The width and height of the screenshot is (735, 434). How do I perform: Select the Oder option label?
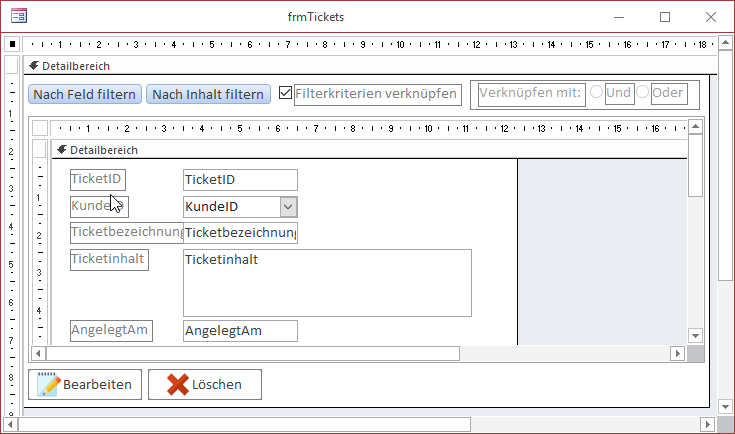tap(669, 93)
